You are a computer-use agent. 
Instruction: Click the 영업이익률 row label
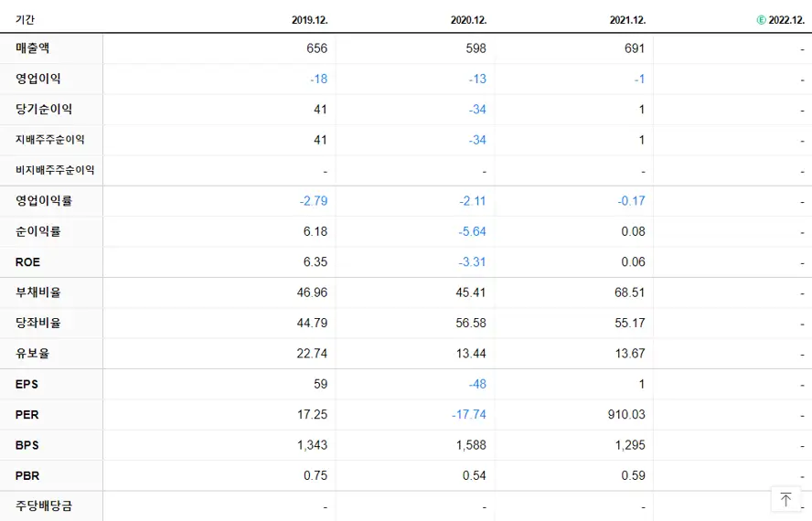point(44,201)
